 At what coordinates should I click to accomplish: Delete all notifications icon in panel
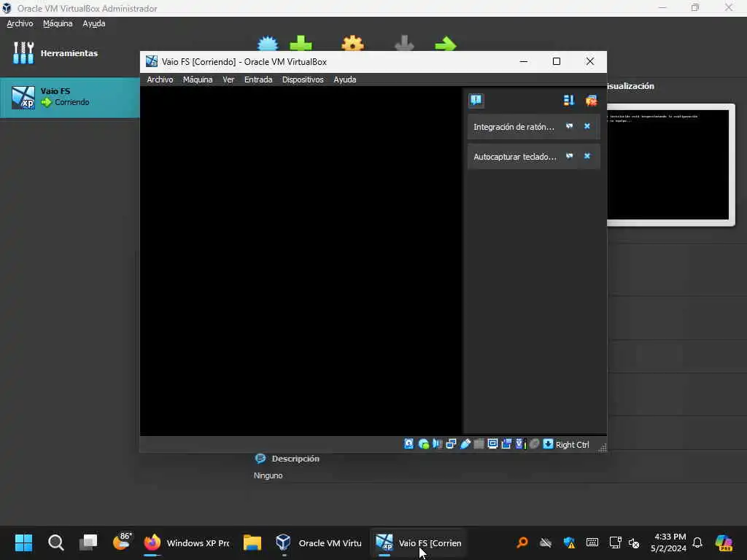[x=591, y=101]
